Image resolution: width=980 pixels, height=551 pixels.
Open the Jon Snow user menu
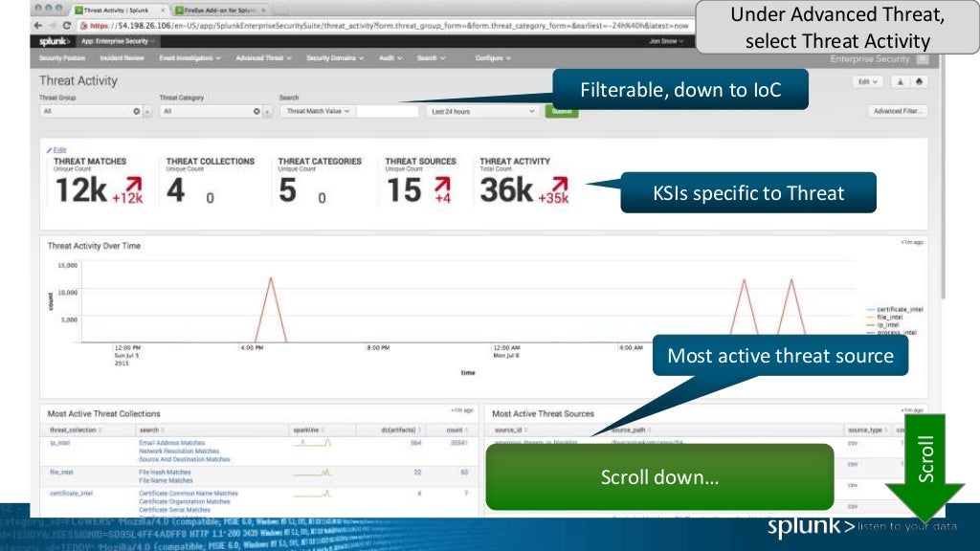coord(666,41)
